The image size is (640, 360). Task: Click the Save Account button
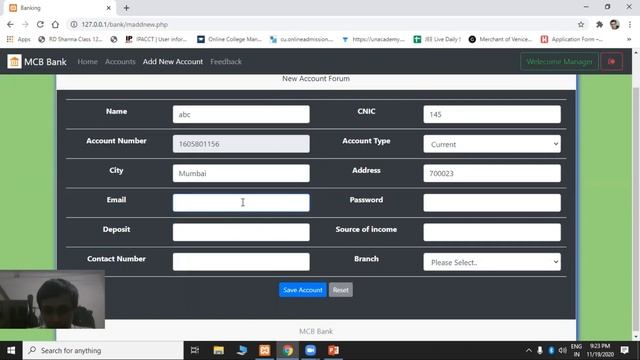click(x=302, y=290)
